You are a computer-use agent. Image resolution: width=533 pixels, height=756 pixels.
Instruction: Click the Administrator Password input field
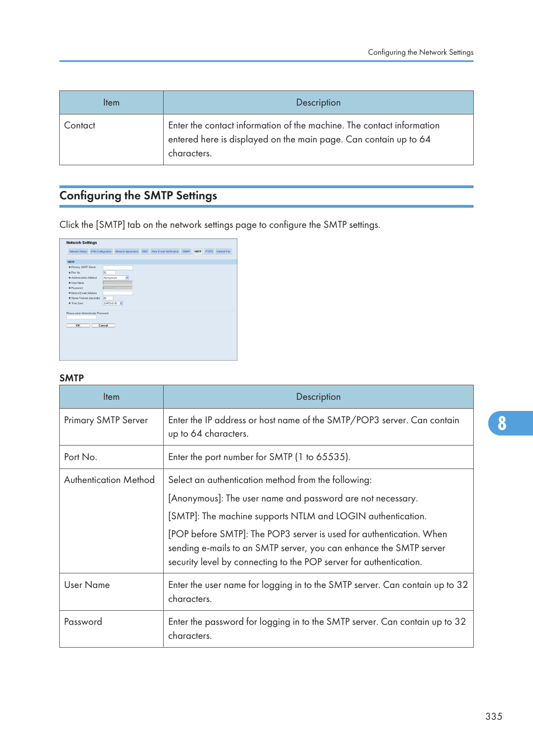[x=82, y=317]
